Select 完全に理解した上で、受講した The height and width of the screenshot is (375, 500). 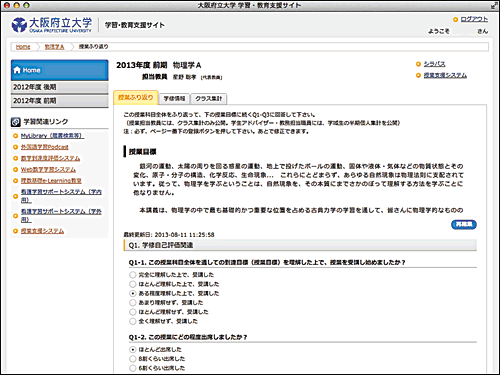coord(133,275)
